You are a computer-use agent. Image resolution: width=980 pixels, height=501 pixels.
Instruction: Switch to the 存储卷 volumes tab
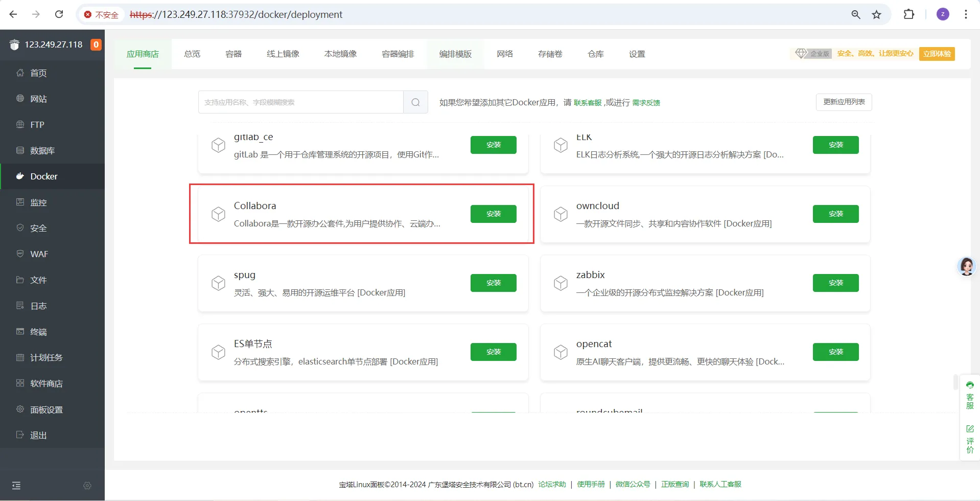550,54
